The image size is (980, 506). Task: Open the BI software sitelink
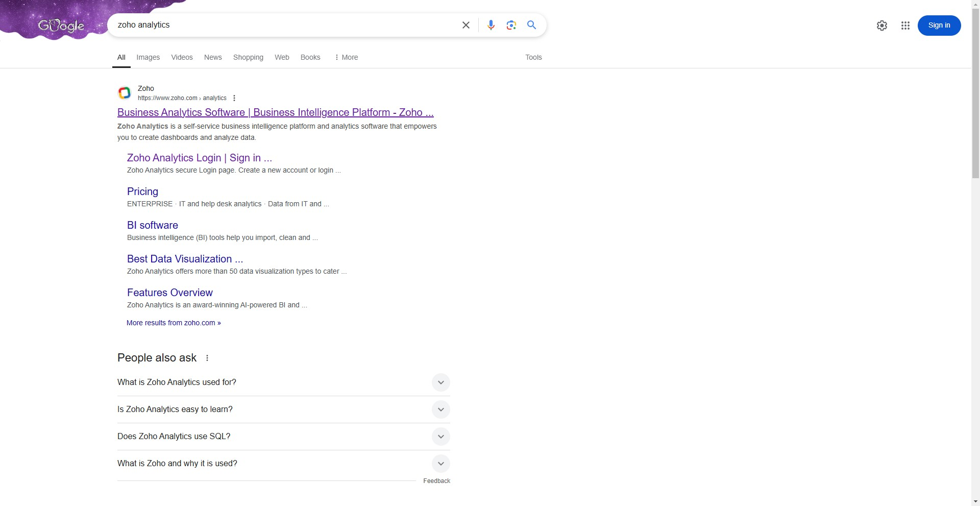point(152,225)
